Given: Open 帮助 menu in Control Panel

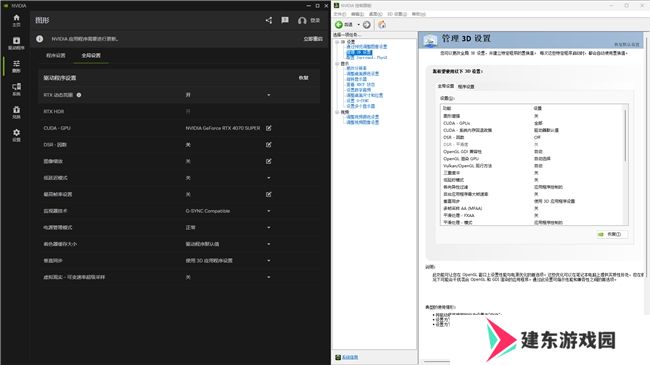Looking at the screenshot, I should coord(419,14).
